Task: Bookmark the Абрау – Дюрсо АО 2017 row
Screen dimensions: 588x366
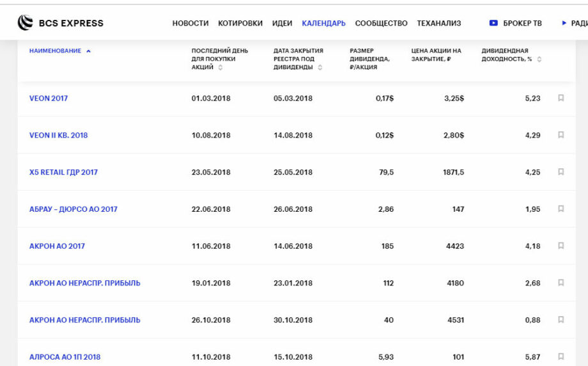Action: [x=561, y=209]
